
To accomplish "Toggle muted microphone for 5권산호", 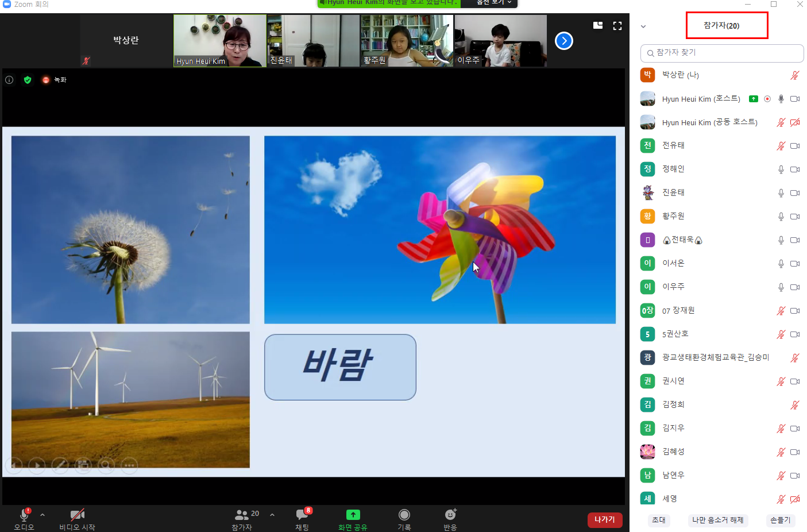I will coord(781,334).
